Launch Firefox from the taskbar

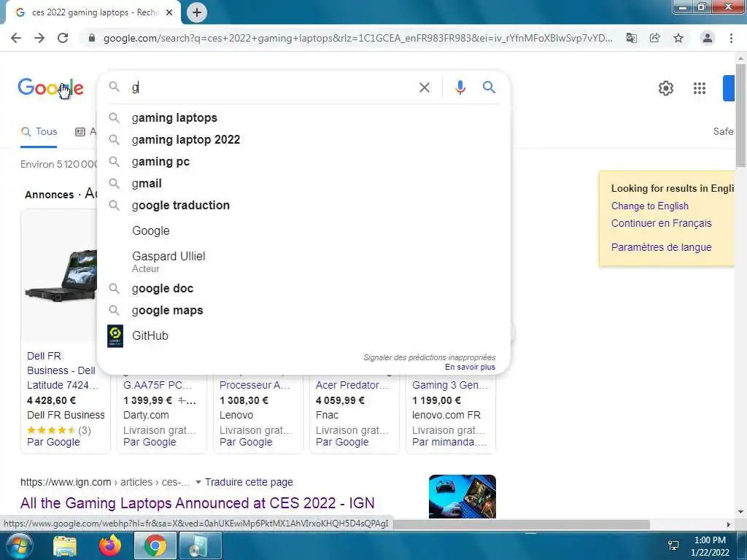[x=110, y=545]
